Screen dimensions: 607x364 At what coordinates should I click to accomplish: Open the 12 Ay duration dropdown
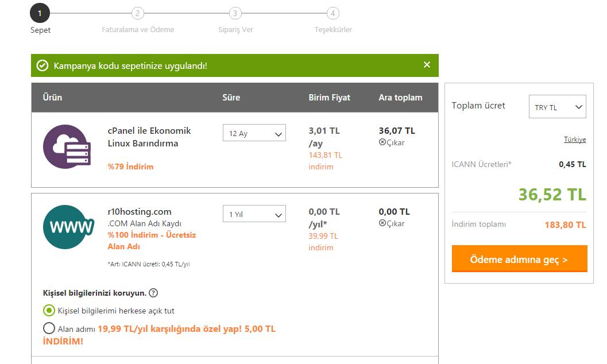point(254,133)
